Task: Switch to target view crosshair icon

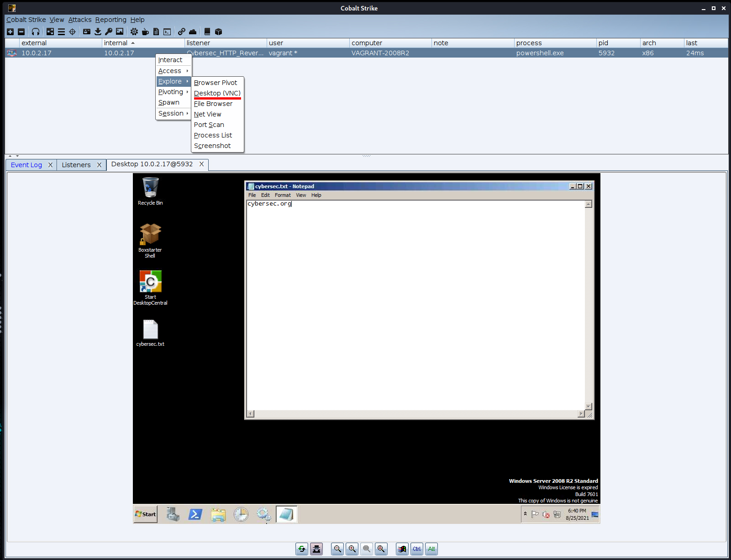Action: 72,32
